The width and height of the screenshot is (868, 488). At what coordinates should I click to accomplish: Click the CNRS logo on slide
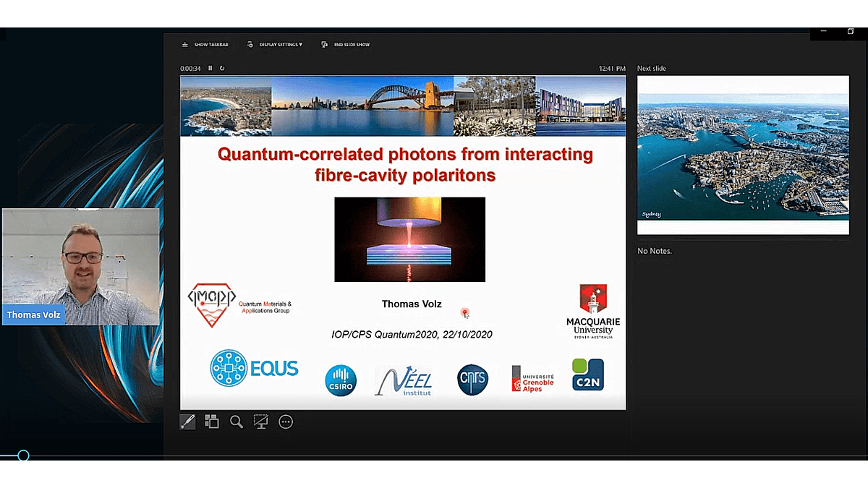pos(473,380)
